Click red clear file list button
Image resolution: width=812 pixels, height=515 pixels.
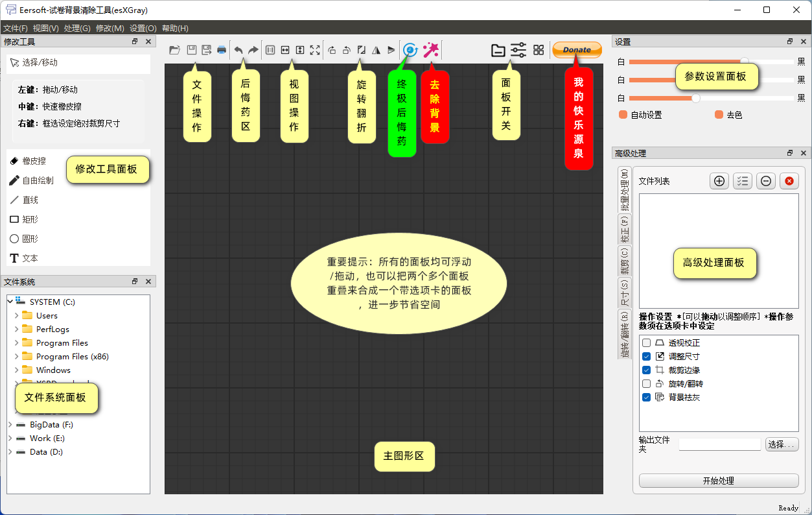pos(789,182)
